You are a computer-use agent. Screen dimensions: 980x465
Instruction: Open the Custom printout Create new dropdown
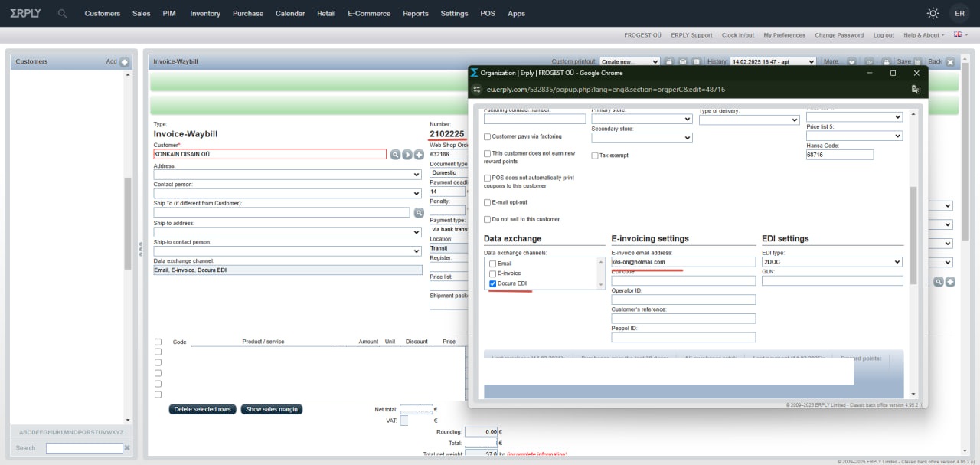click(x=629, y=61)
